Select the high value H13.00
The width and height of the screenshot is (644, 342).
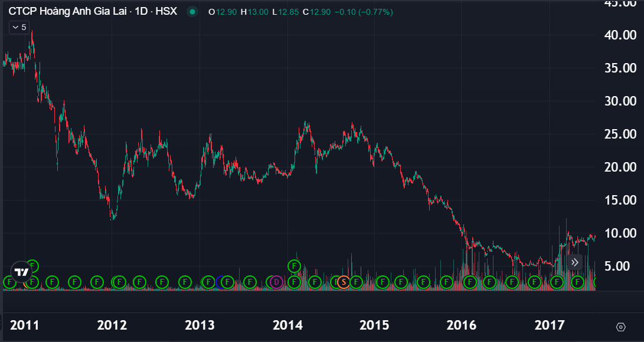(254, 12)
